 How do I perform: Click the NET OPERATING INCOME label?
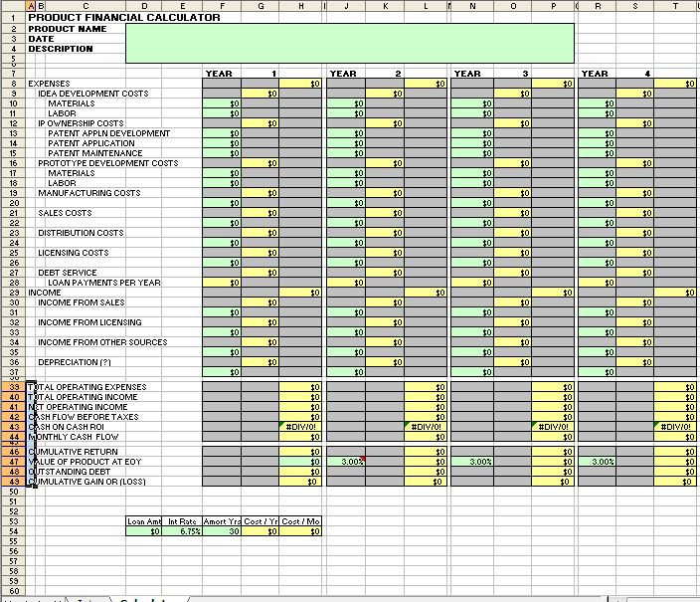(x=78, y=407)
